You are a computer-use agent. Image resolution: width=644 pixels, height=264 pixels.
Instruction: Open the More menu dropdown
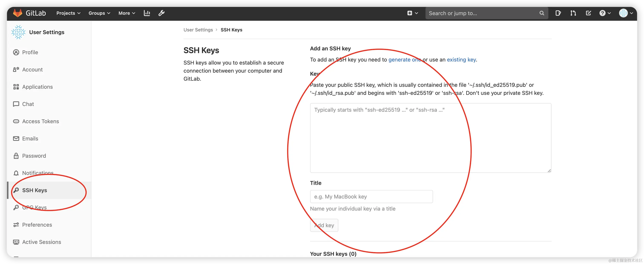[127, 13]
